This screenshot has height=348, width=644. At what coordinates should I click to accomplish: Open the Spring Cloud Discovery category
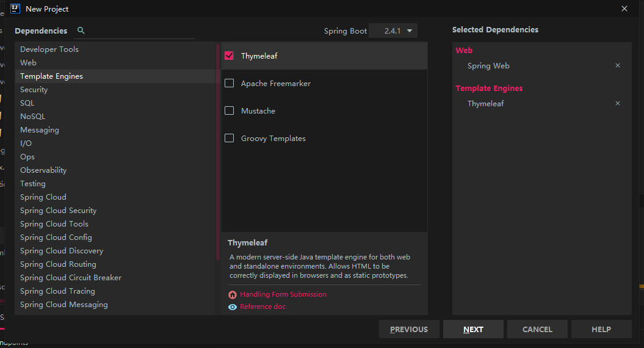(x=62, y=251)
